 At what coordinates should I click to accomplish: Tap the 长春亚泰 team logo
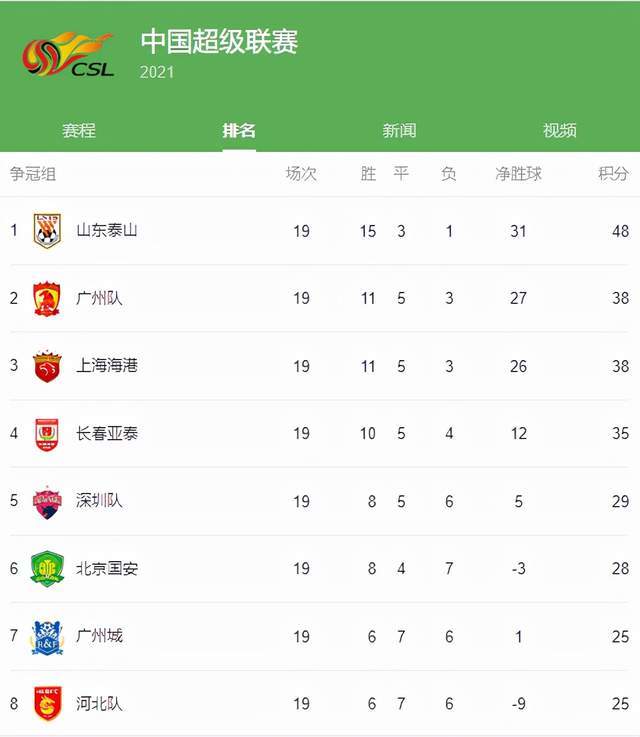[x=47, y=433]
